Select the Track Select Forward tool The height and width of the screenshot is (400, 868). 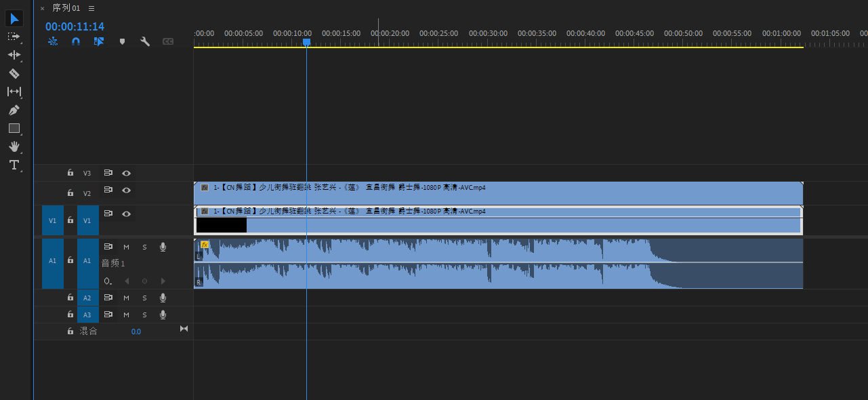click(x=14, y=37)
